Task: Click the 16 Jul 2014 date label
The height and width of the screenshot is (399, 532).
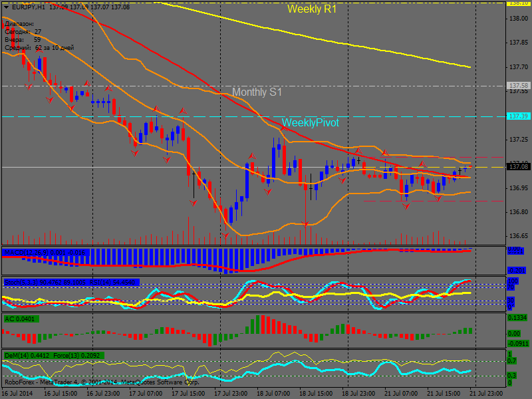Action: (17, 394)
